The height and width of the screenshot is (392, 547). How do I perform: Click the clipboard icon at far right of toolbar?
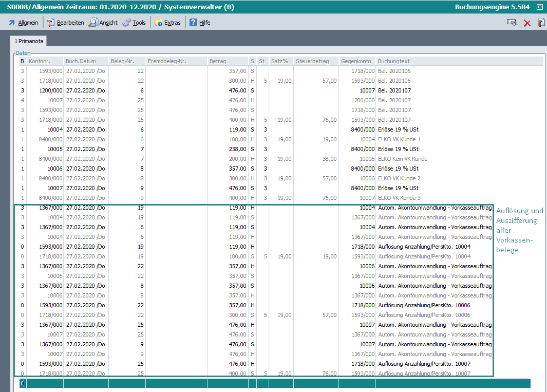point(541,23)
